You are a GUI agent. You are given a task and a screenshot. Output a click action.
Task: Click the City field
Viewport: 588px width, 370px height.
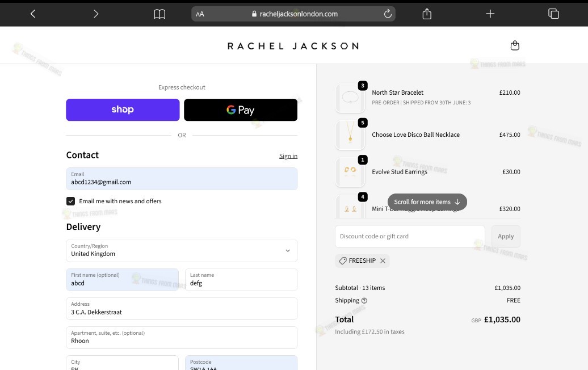click(122, 363)
